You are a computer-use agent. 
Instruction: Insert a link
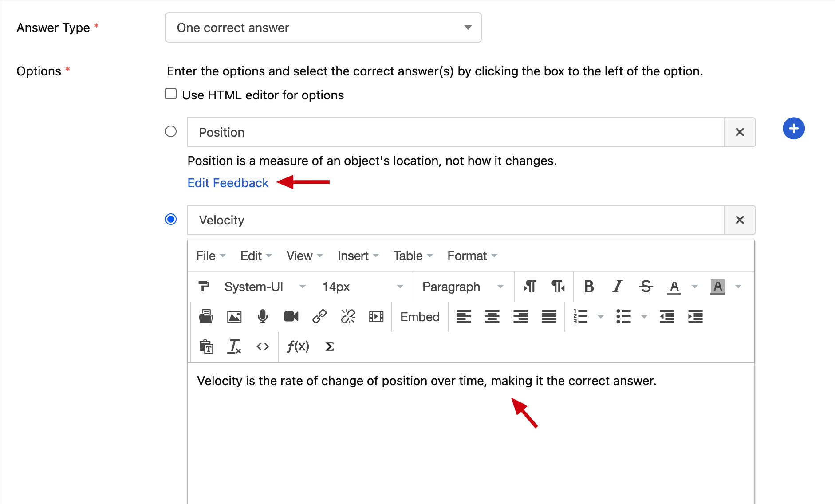(x=319, y=316)
